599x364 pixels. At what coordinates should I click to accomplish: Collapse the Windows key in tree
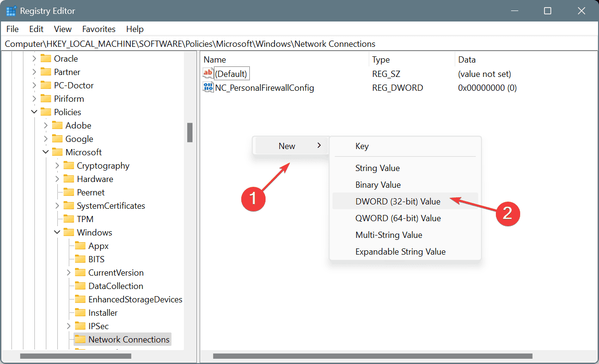pos(57,232)
